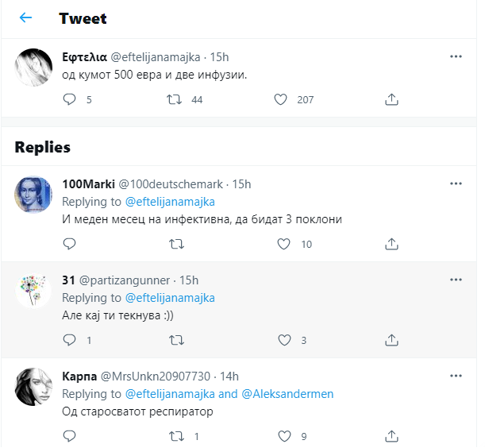The width and height of the screenshot is (485, 448).
Task: Retweet Карпа's reply
Action: click(x=176, y=435)
